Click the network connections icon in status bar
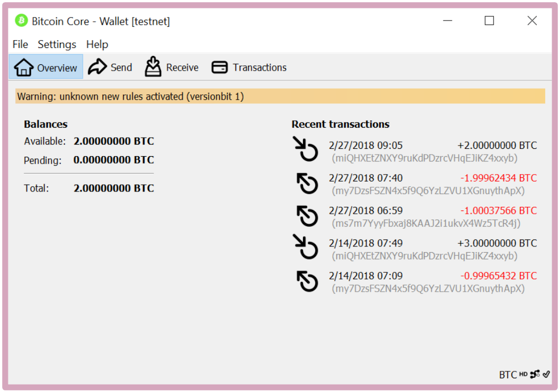This screenshot has height=392, width=560. (x=535, y=374)
